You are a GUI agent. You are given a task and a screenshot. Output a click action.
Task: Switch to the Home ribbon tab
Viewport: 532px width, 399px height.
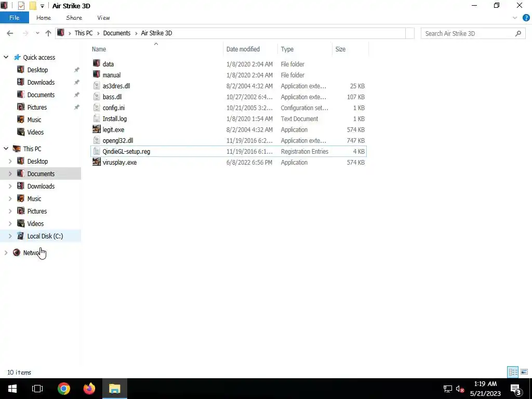(44, 18)
